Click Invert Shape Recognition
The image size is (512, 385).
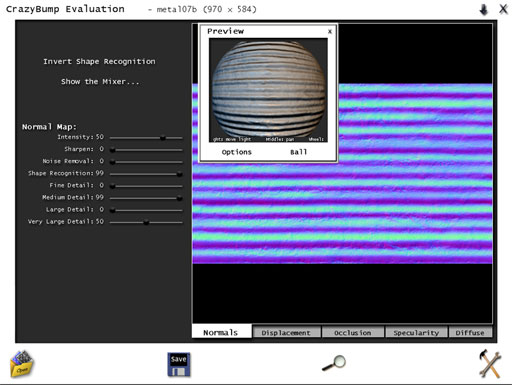coord(99,62)
